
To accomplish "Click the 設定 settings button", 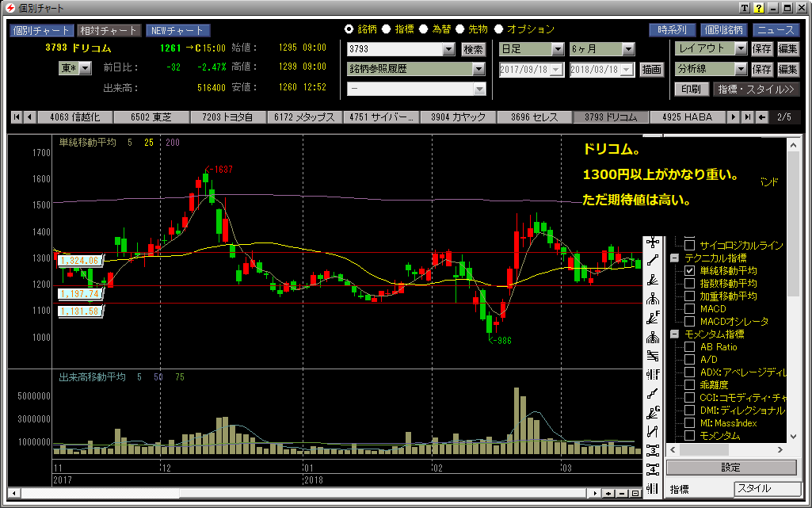I will [x=731, y=468].
